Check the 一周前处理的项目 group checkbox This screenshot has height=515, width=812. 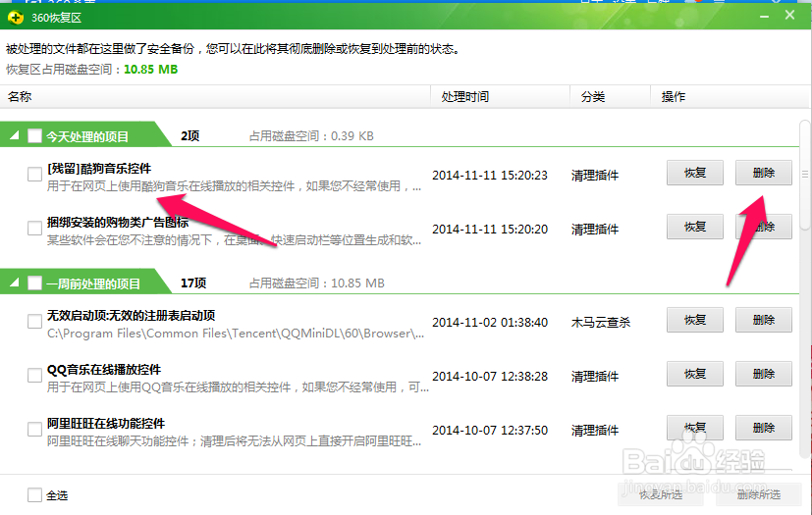34,283
